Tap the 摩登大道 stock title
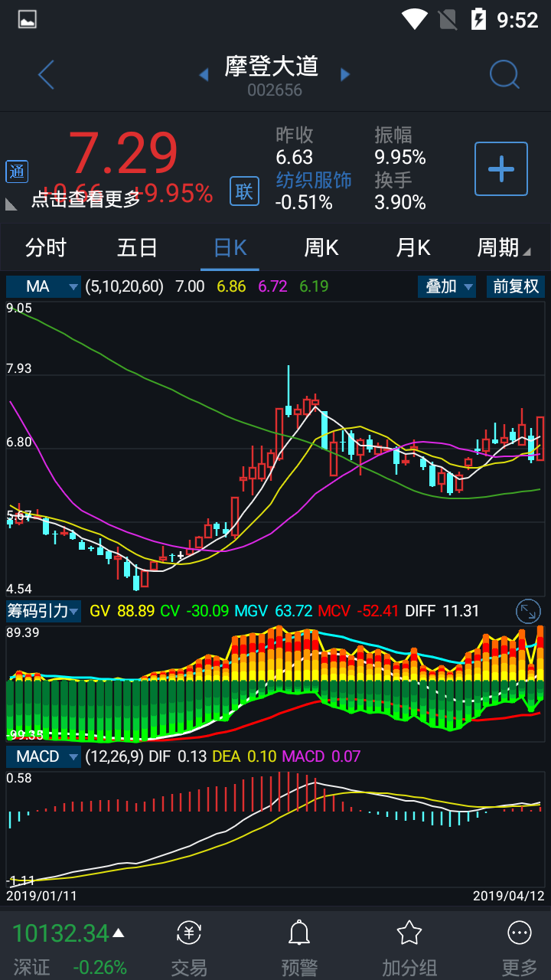This screenshot has height=980, width=551. click(272, 67)
